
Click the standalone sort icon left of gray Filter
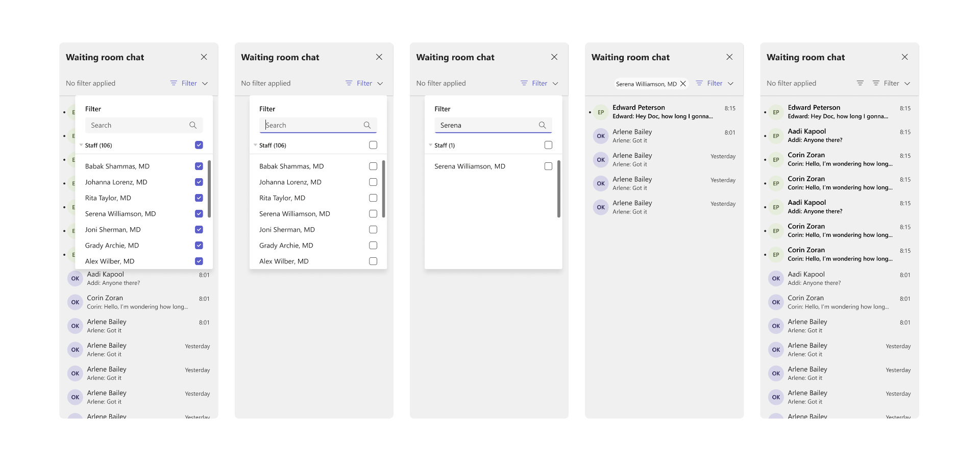pyautogui.click(x=860, y=83)
